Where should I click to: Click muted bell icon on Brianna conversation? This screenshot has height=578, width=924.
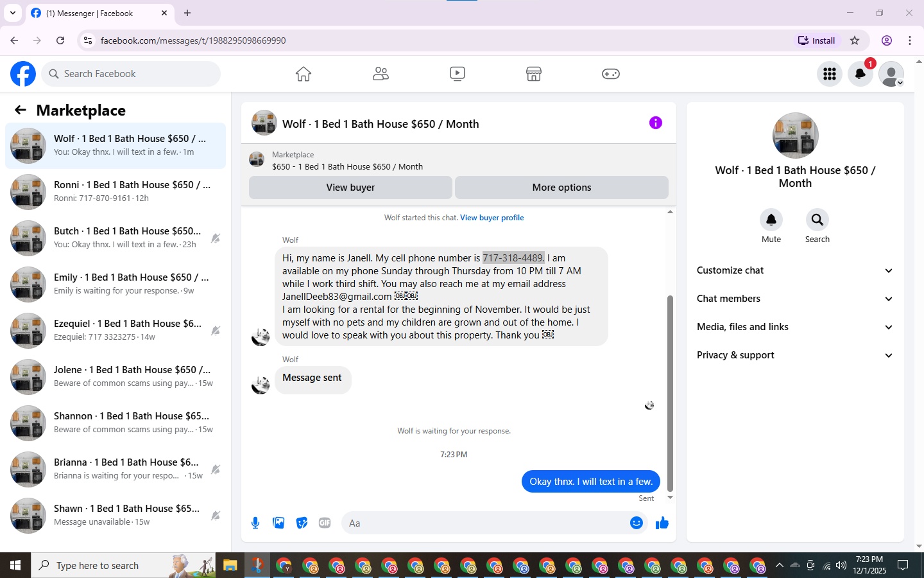[x=216, y=469]
